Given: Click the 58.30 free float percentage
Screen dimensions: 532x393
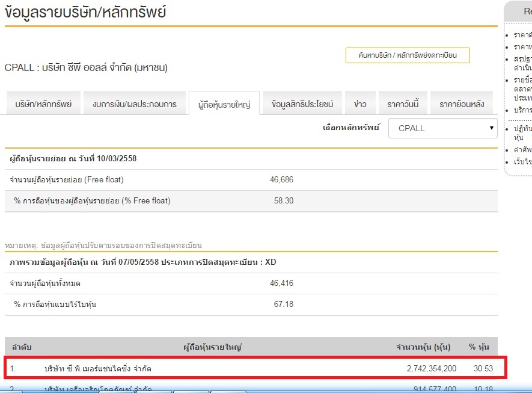Looking at the screenshot, I should pos(284,201).
